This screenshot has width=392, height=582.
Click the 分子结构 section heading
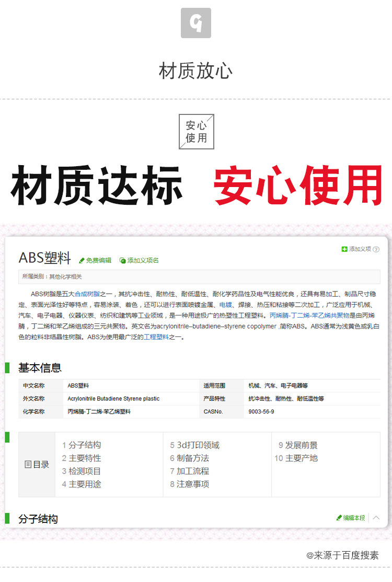[38, 519]
